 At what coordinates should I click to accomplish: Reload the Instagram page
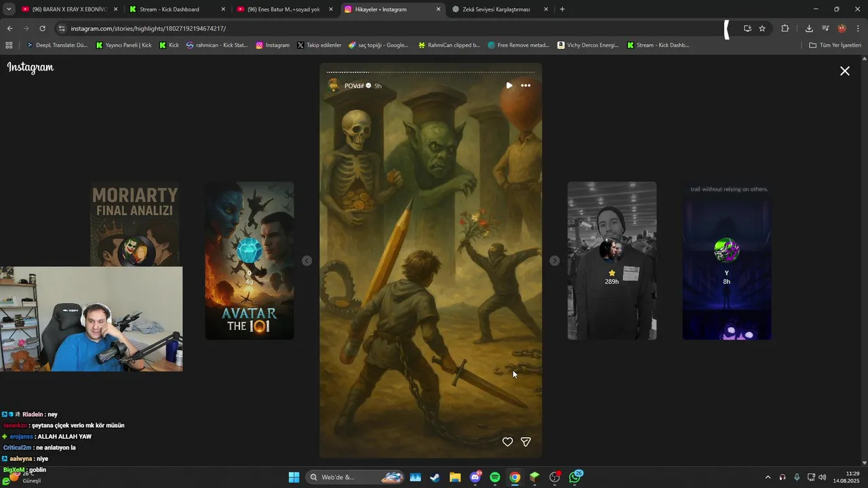pyautogui.click(x=43, y=28)
